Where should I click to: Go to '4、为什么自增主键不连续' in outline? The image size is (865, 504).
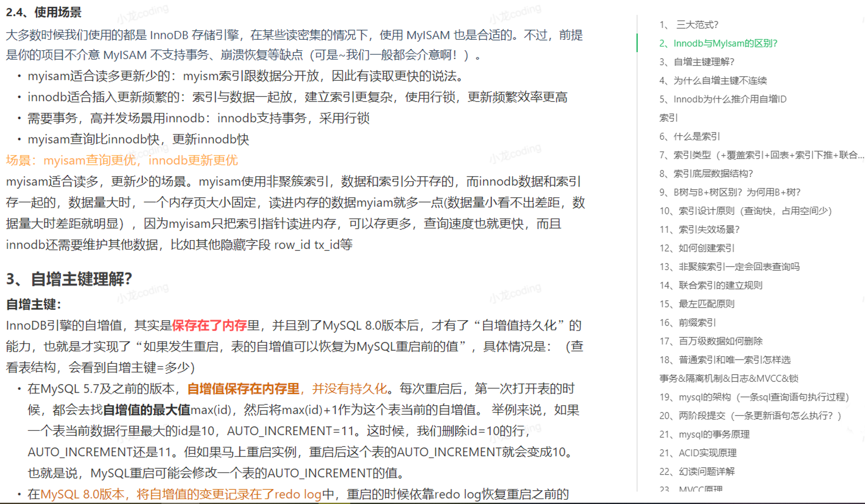pyautogui.click(x=713, y=80)
